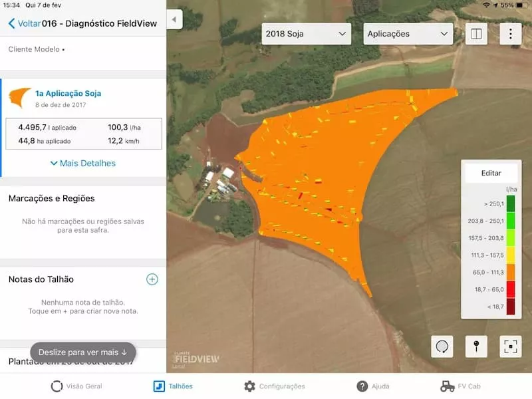Expand Mais Detalhes for the application

(82, 163)
